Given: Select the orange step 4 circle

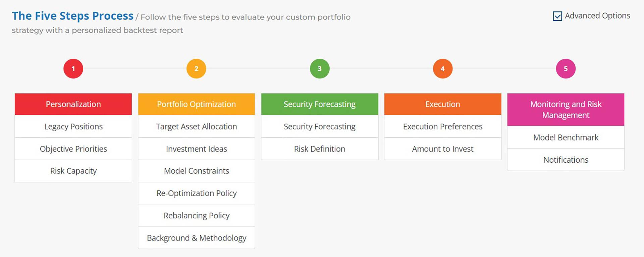Looking at the screenshot, I should (x=442, y=69).
